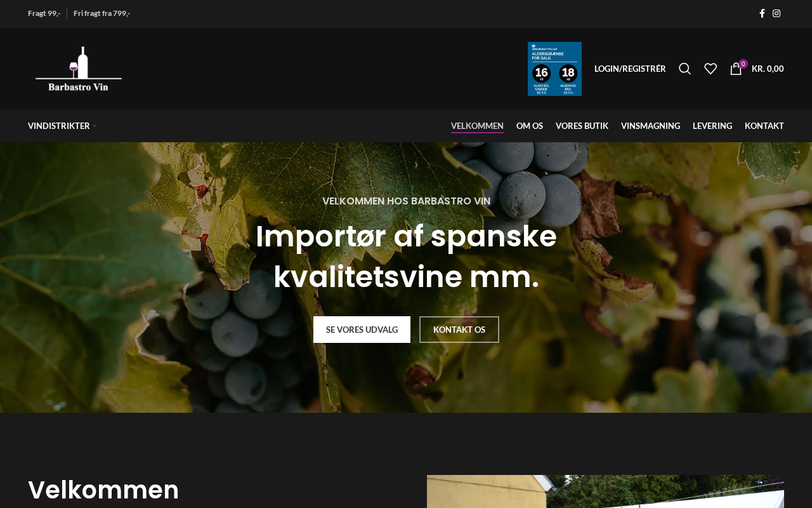The image size is (812, 508).
Task: Go to the Om Os page
Action: [x=530, y=126]
